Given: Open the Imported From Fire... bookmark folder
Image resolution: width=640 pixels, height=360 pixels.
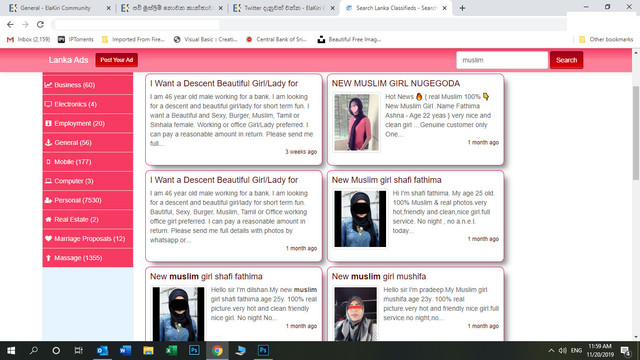Looking at the screenshot, I should (133, 40).
